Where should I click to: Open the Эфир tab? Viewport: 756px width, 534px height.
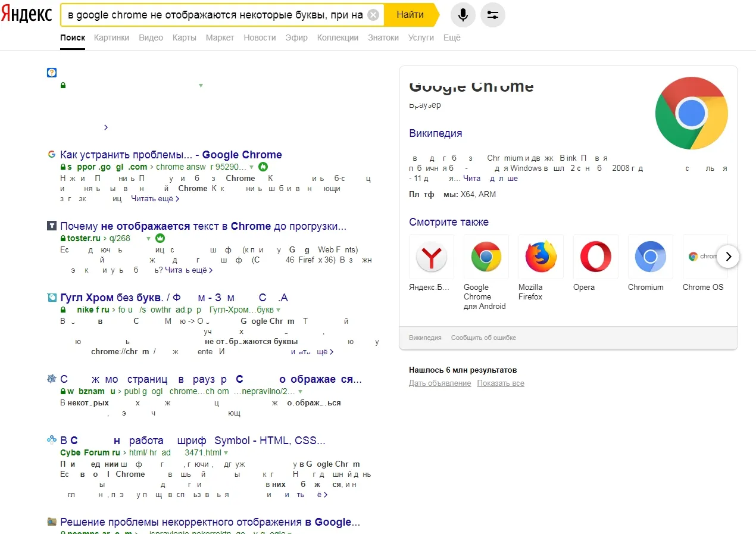(296, 38)
